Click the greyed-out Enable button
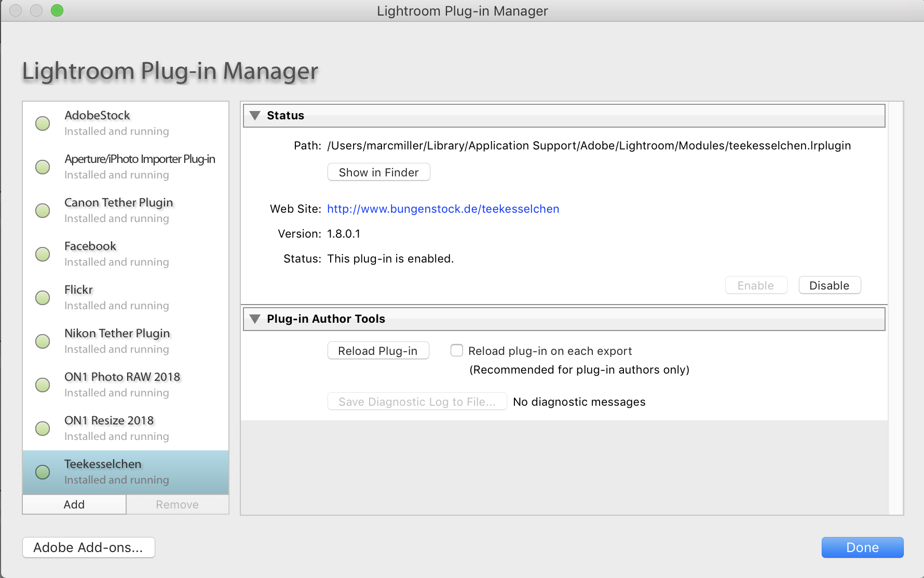The image size is (924, 578). pos(756,285)
